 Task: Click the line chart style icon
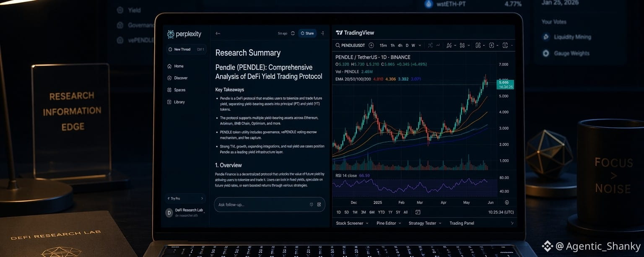click(438, 45)
